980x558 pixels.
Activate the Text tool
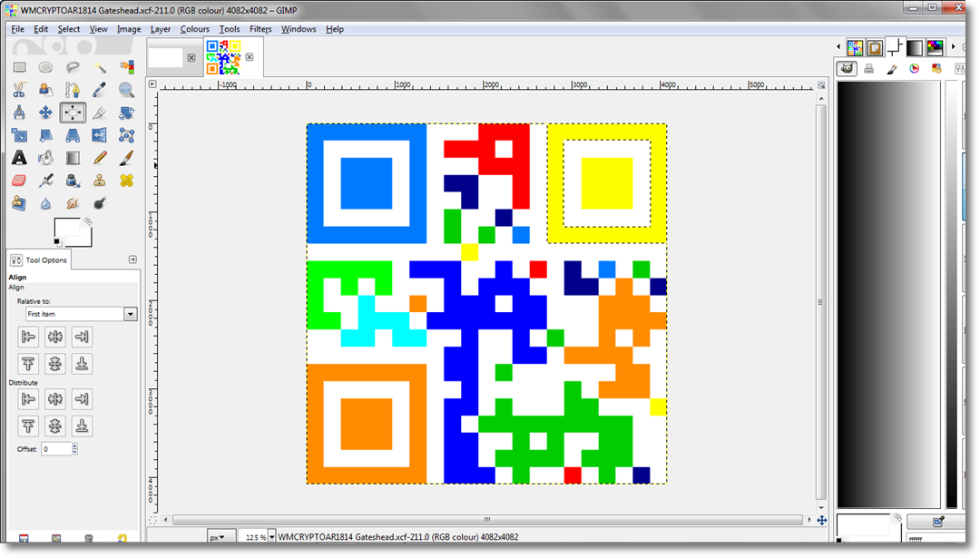(19, 158)
